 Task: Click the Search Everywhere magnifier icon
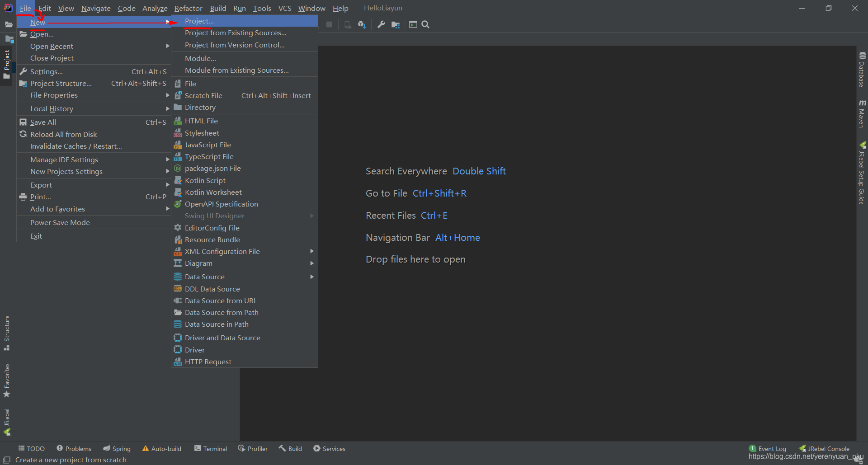pyautogui.click(x=425, y=24)
